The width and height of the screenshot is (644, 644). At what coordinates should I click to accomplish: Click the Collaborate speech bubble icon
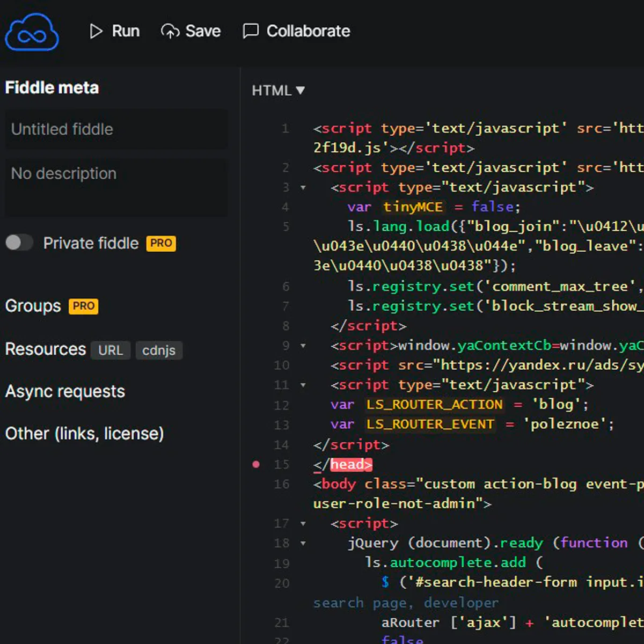point(251,31)
